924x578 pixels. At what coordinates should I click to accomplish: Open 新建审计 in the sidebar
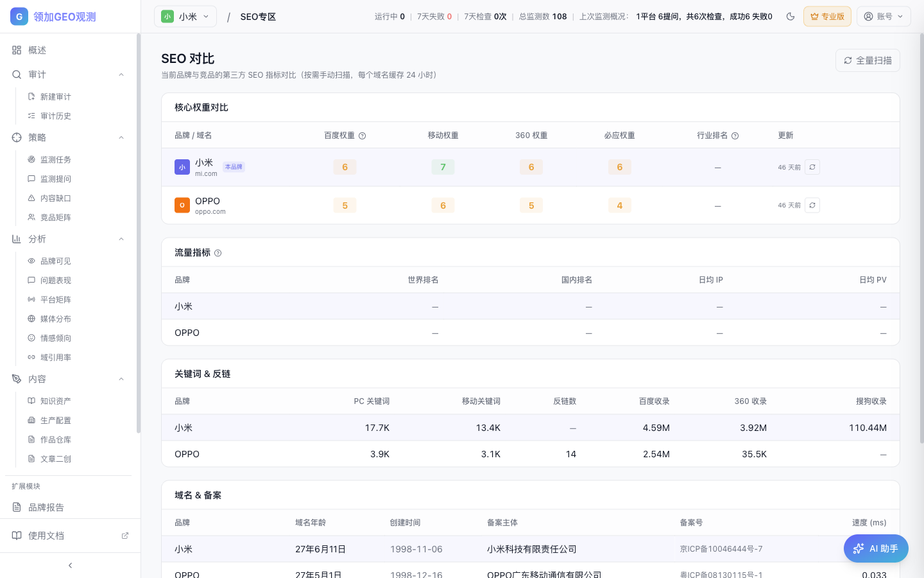55,96
